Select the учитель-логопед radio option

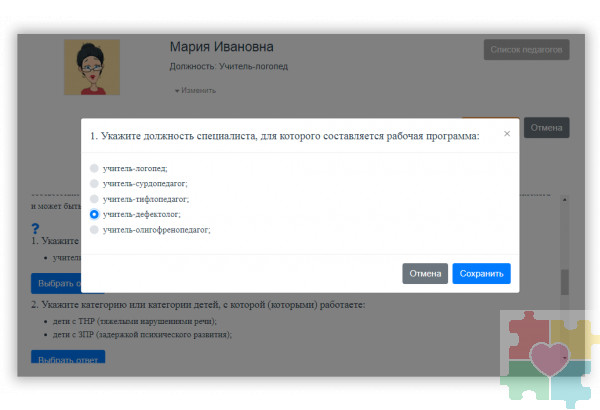pyautogui.click(x=95, y=169)
